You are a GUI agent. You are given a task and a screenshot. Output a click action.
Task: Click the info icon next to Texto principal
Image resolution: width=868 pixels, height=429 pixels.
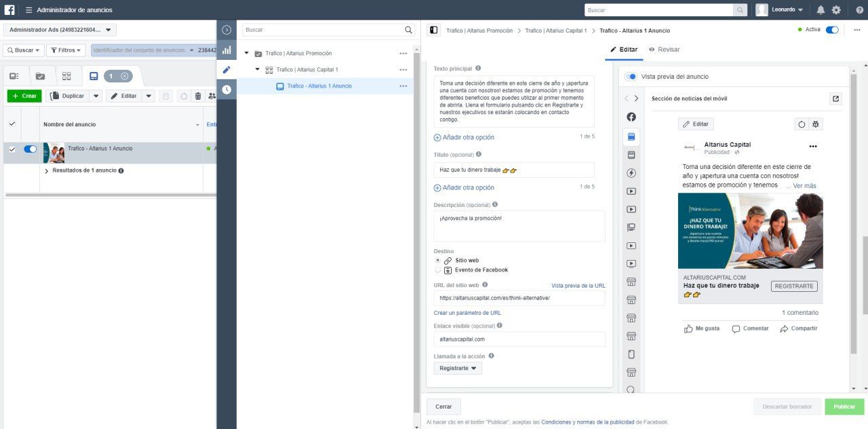point(478,69)
